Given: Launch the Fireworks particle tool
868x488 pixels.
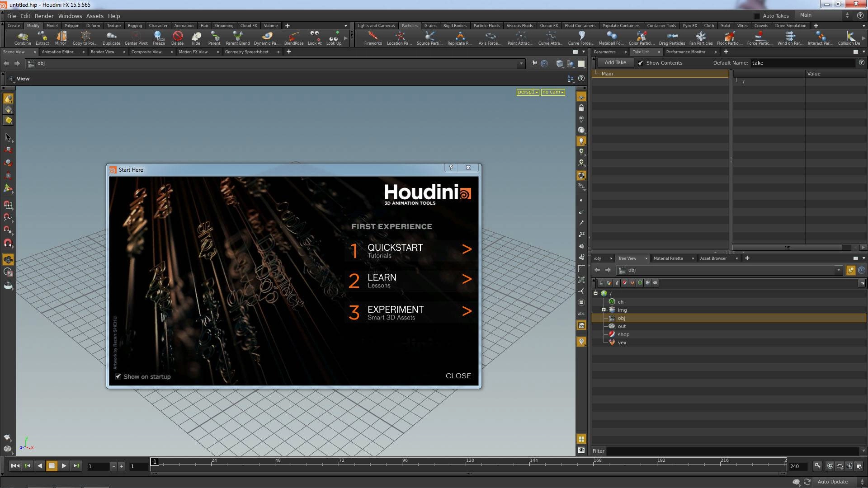Looking at the screenshot, I should click(x=373, y=38).
